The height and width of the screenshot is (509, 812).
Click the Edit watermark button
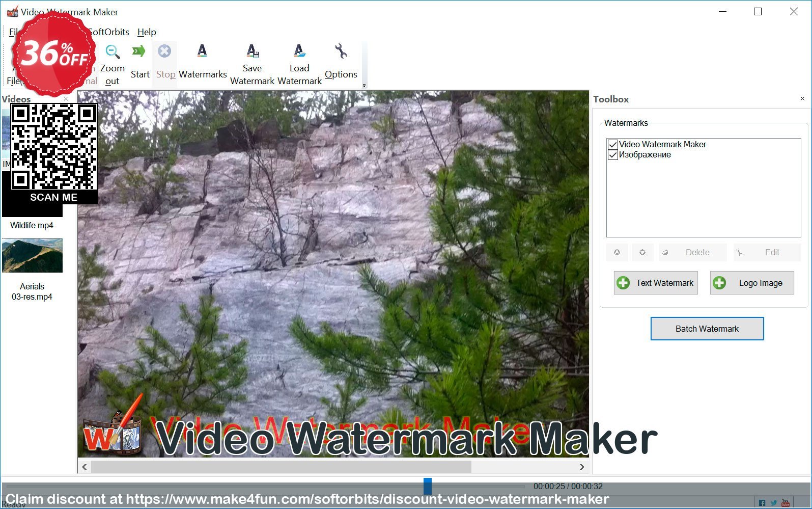(x=767, y=252)
